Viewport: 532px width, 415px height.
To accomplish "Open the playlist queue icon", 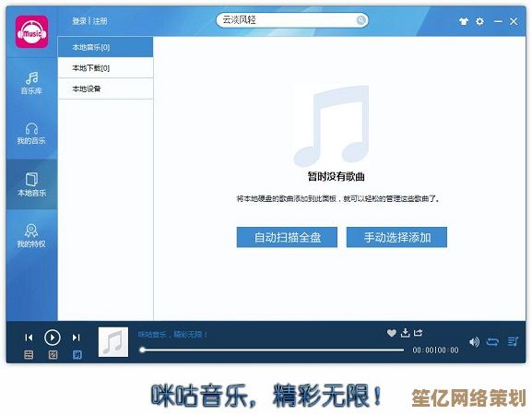I will pyautogui.click(x=513, y=341).
